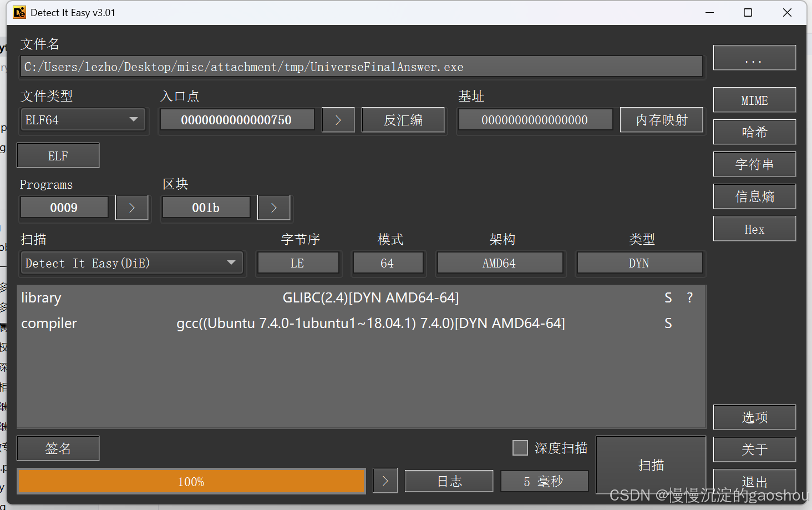The width and height of the screenshot is (812, 510).
Task: Click the 退出 exit button
Action: 754,481
